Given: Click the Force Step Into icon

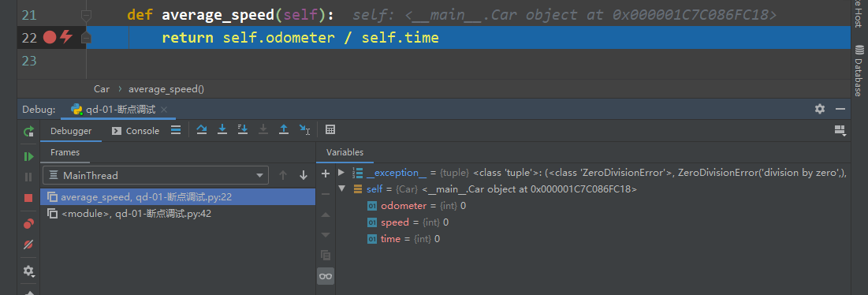Looking at the screenshot, I should coord(263,129).
